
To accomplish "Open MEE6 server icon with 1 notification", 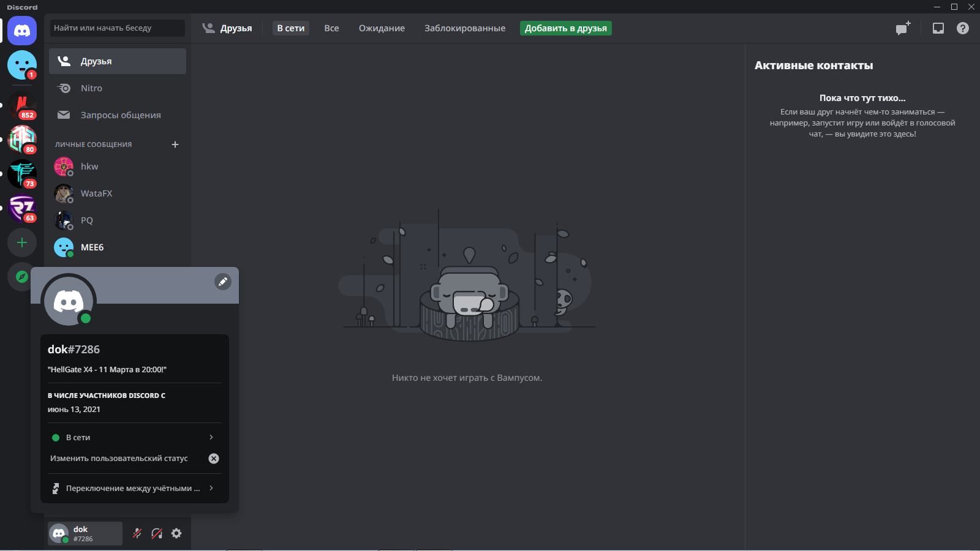I will 22,65.
